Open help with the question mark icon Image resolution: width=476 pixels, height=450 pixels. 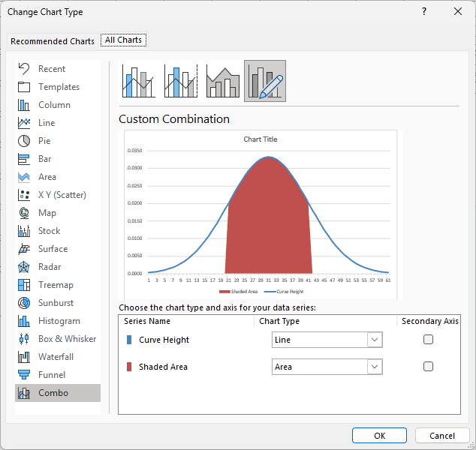coord(424,11)
